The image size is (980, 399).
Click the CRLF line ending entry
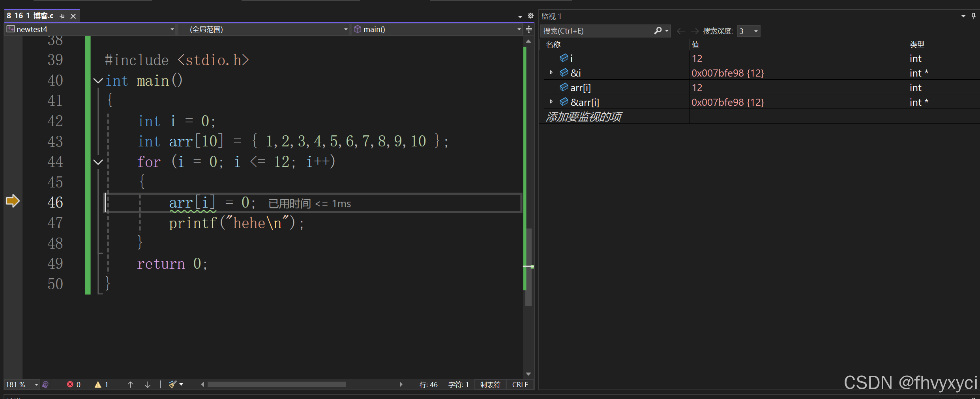pyautogui.click(x=520, y=384)
